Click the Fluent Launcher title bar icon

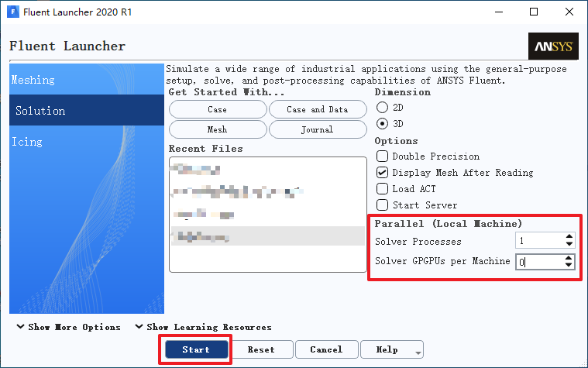13,12
